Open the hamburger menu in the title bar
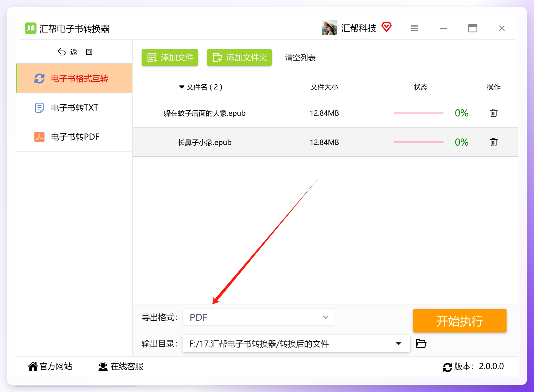 tap(414, 28)
